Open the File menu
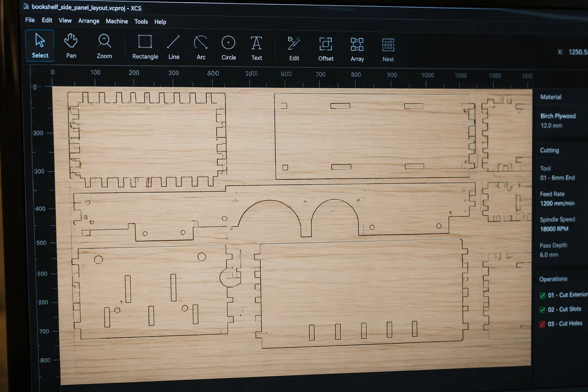588x392 pixels. (30, 20)
